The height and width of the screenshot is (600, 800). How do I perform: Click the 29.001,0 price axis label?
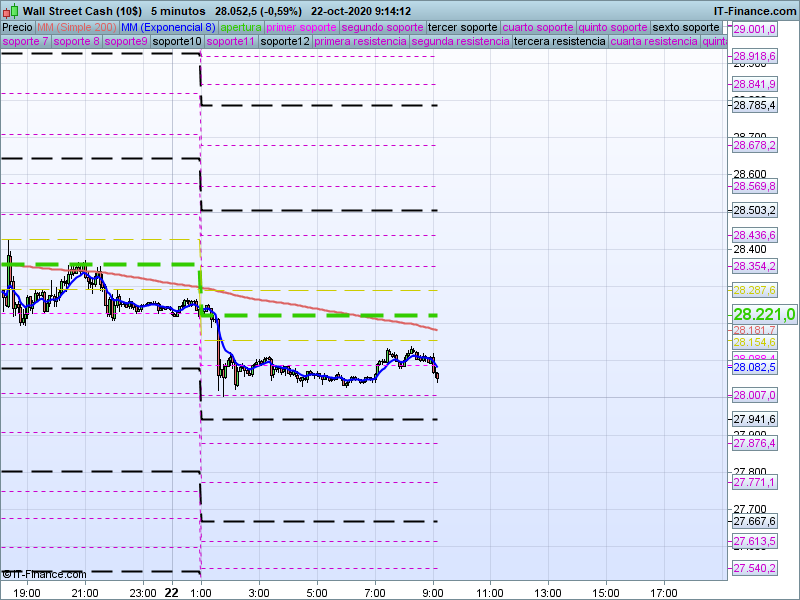[x=755, y=29]
